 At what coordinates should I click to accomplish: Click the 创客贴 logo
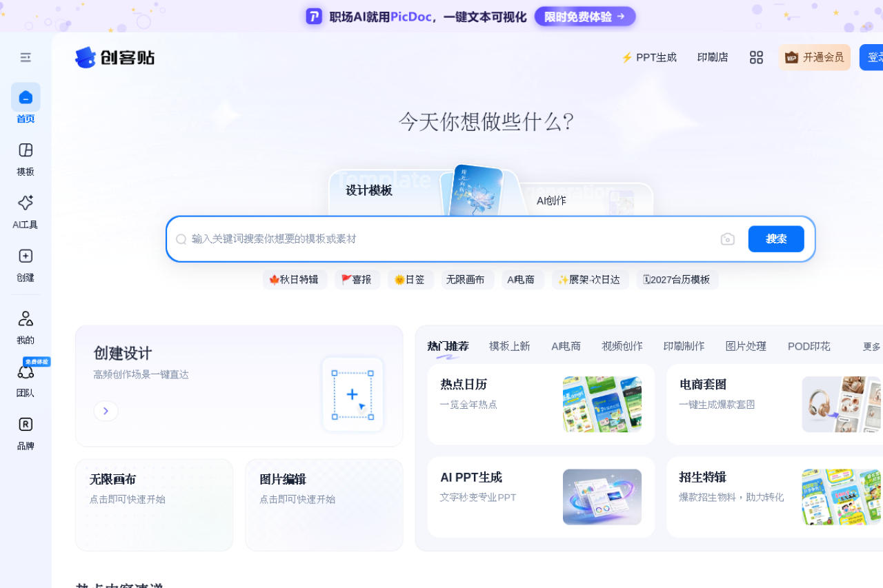click(x=115, y=57)
